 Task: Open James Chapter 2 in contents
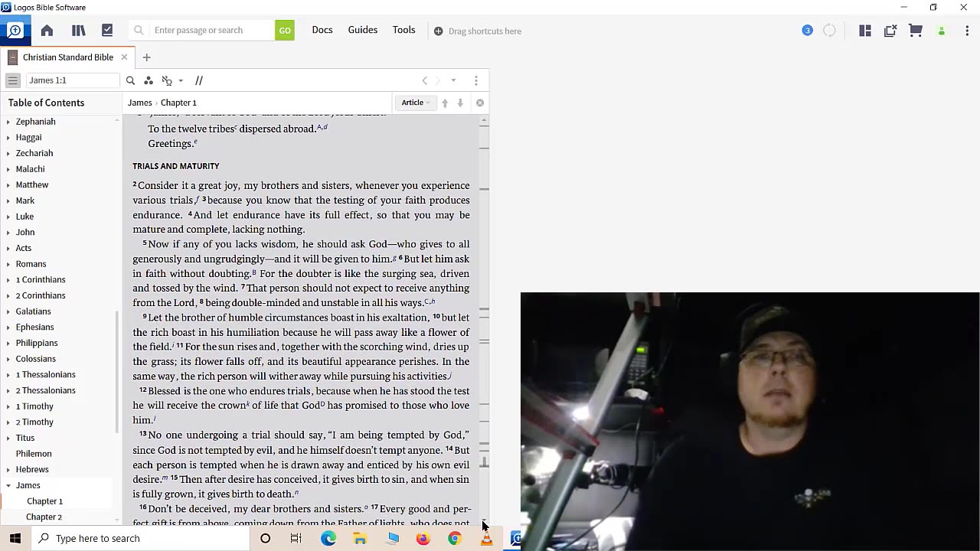click(x=44, y=517)
